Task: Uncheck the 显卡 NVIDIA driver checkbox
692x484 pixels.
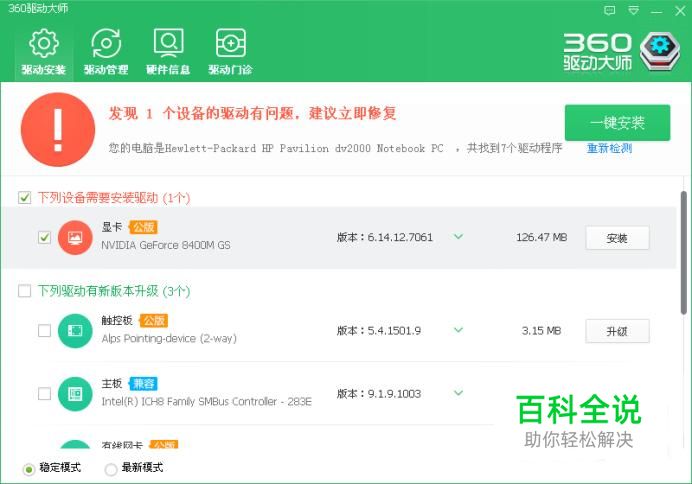Action: pos(44,238)
